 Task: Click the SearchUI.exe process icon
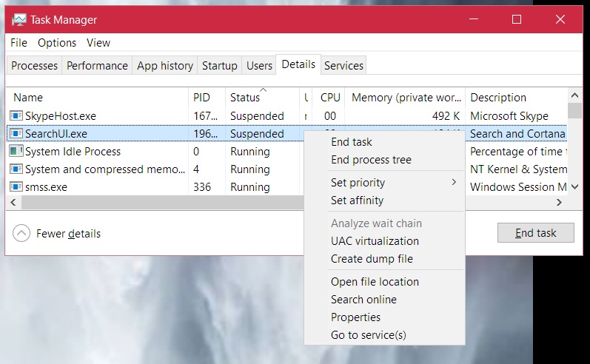tap(16, 133)
